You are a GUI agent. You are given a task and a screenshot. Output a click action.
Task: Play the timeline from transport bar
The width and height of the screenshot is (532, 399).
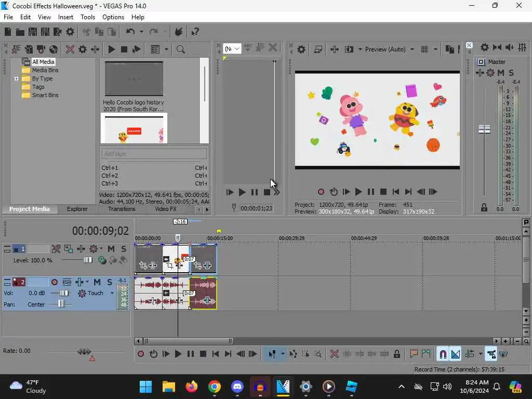178,354
